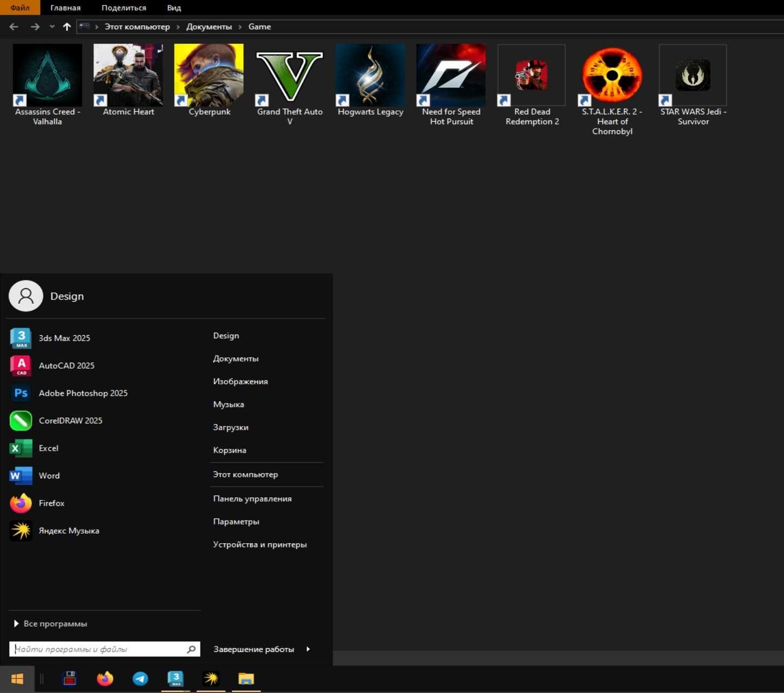Expand the chevron before Этот компьютер in address bar
The width and height of the screenshot is (784, 693).
coord(97,26)
